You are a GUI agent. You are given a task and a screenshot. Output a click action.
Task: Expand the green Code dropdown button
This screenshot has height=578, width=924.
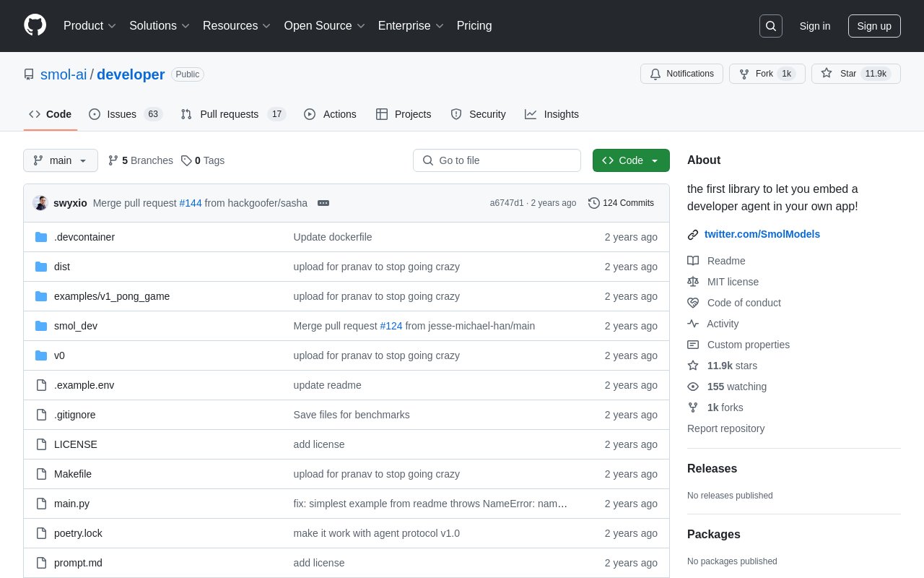(631, 160)
